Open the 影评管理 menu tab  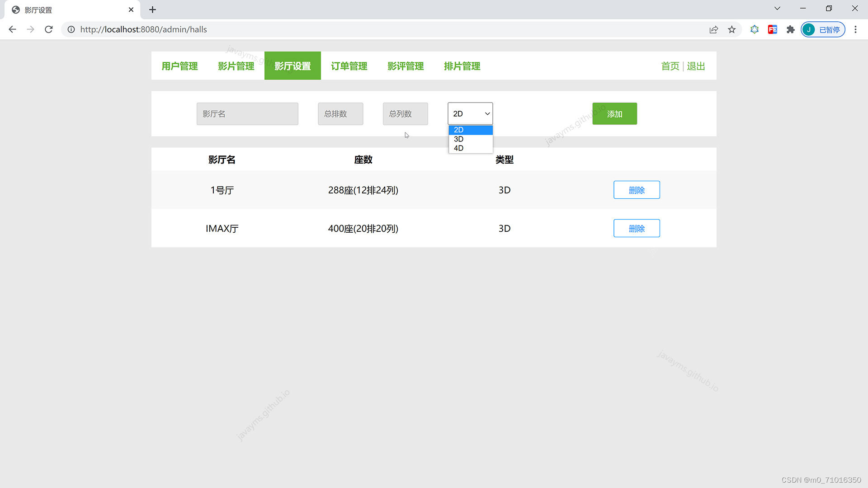[x=406, y=66]
